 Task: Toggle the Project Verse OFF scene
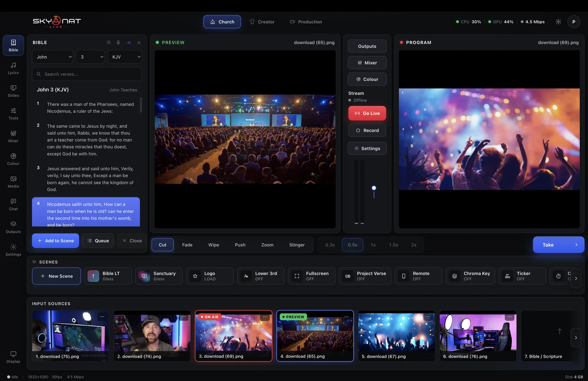pos(365,276)
